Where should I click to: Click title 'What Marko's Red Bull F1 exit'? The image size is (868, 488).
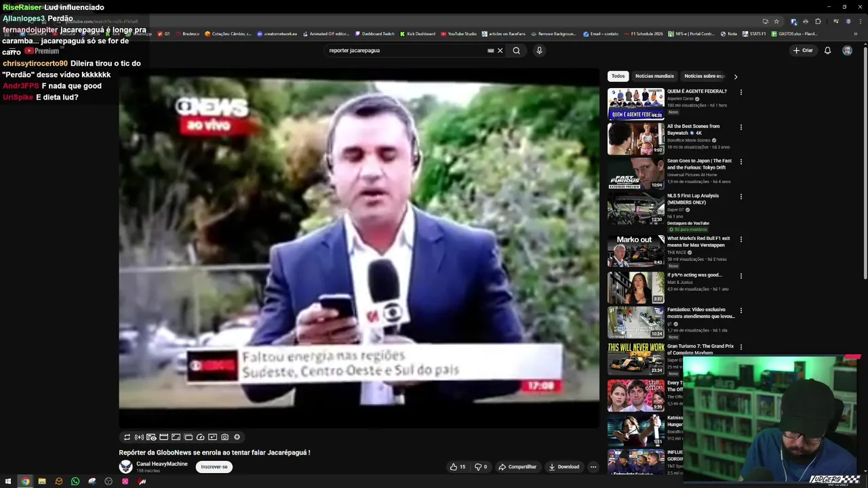point(698,242)
